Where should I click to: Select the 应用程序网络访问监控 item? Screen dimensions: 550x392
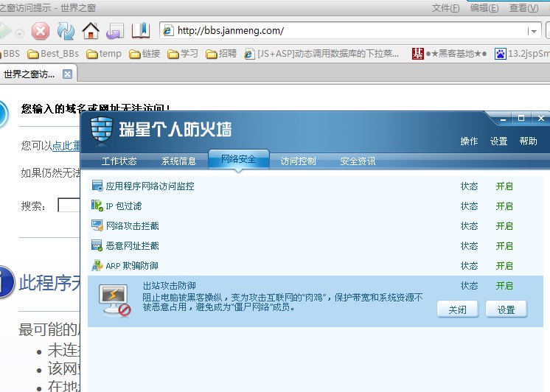[150, 186]
